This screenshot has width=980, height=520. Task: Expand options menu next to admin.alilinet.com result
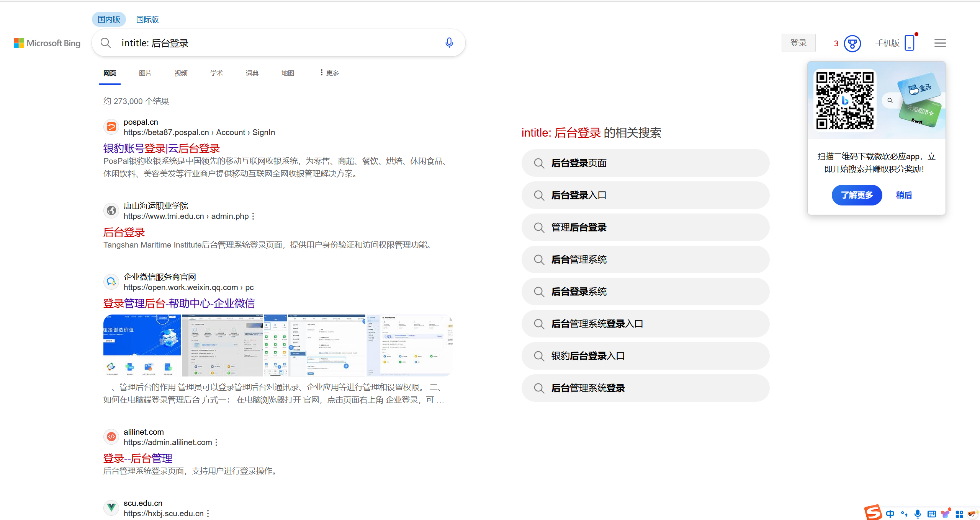(x=217, y=442)
